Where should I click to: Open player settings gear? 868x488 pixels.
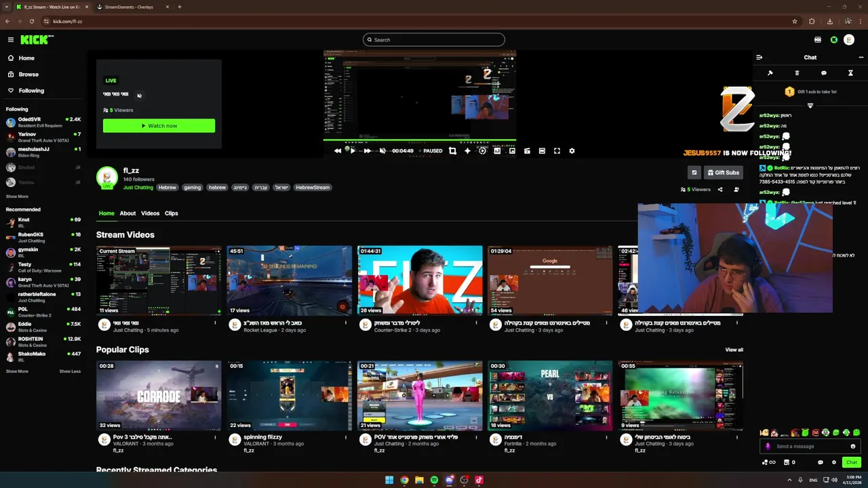(572, 151)
